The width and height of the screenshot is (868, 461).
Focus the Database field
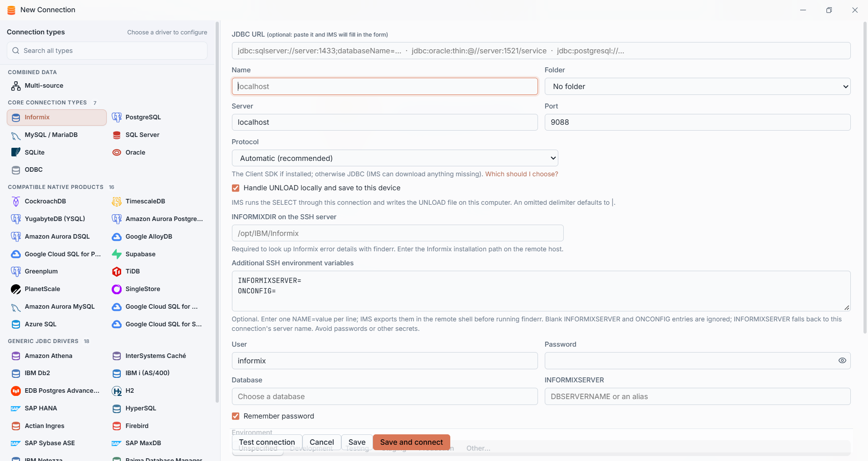pyautogui.click(x=385, y=396)
